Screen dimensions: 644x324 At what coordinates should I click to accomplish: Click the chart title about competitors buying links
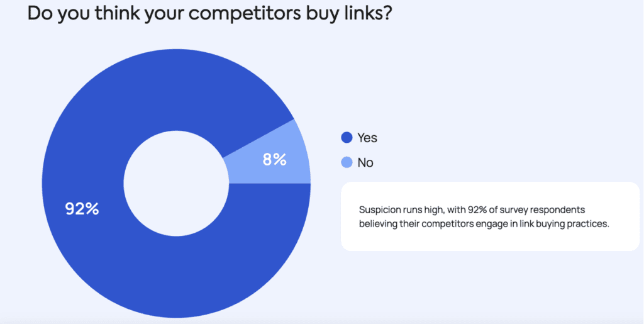210,13
